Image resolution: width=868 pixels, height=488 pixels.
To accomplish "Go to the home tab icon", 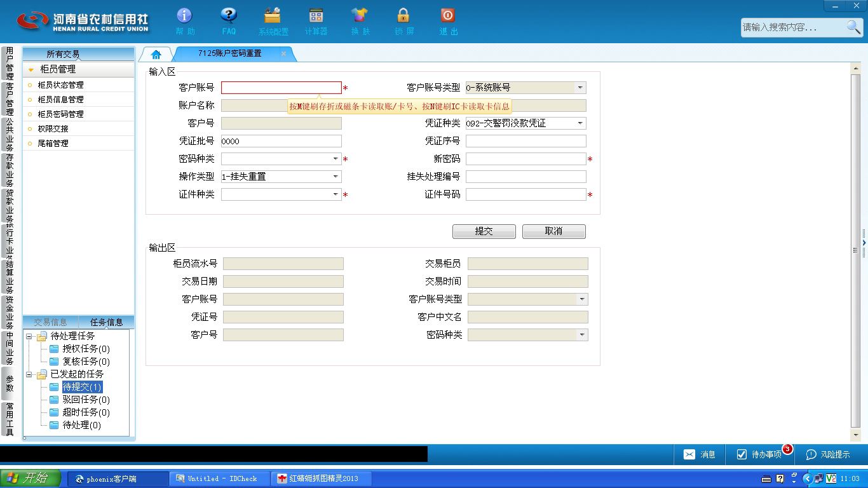I will point(156,55).
